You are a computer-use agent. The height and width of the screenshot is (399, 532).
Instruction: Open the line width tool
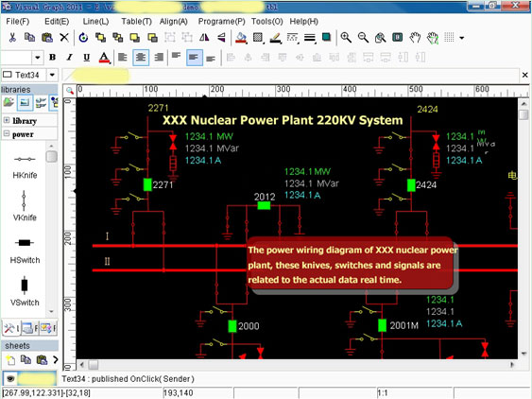tap(310, 38)
